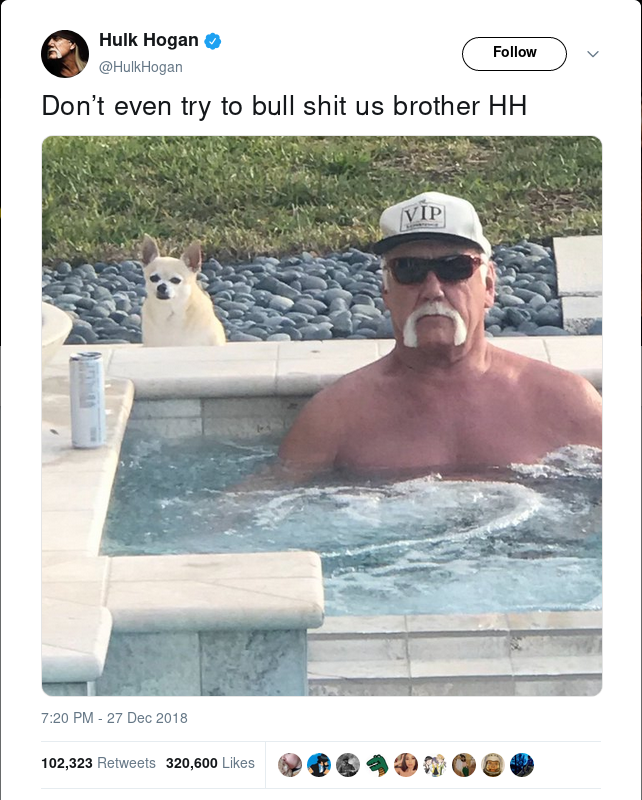
Task: Click the blue verified checkmark badge
Action: pyautogui.click(x=213, y=41)
